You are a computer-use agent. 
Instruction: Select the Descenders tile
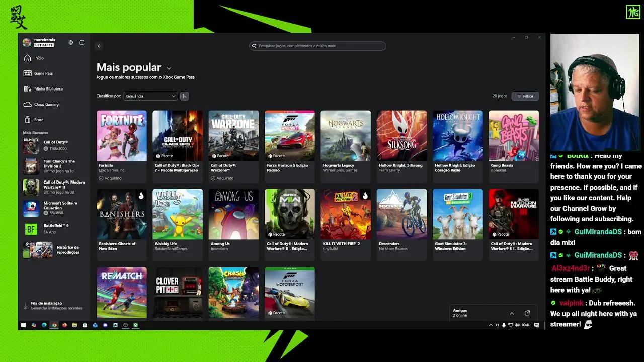click(401, 224)
